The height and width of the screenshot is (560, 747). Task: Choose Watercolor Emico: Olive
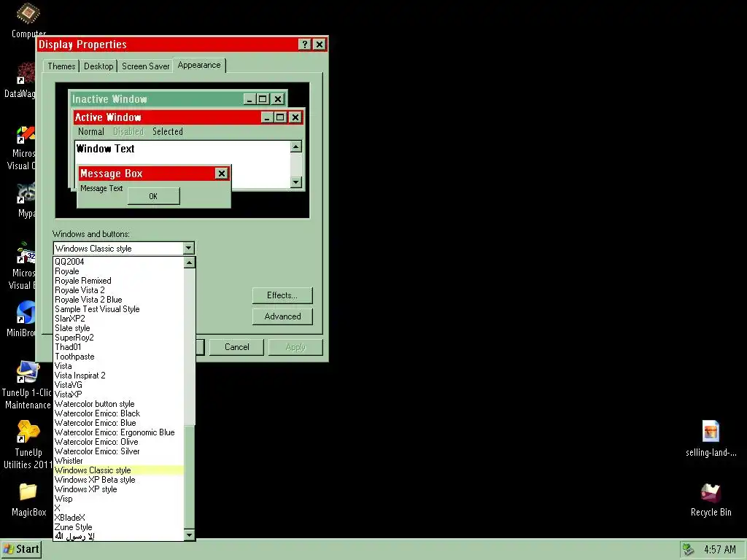(119, 442)
